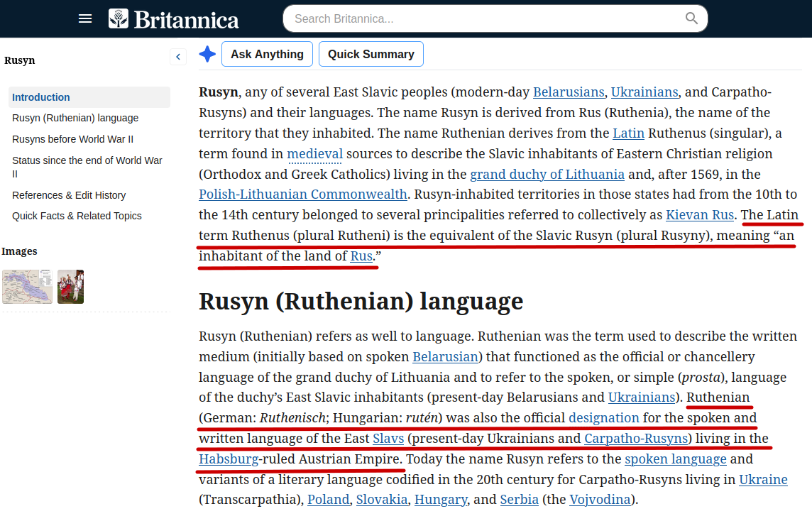Viewport: 812px width, 521px height.
Task: Open the Serbia link
Action: 519,500
